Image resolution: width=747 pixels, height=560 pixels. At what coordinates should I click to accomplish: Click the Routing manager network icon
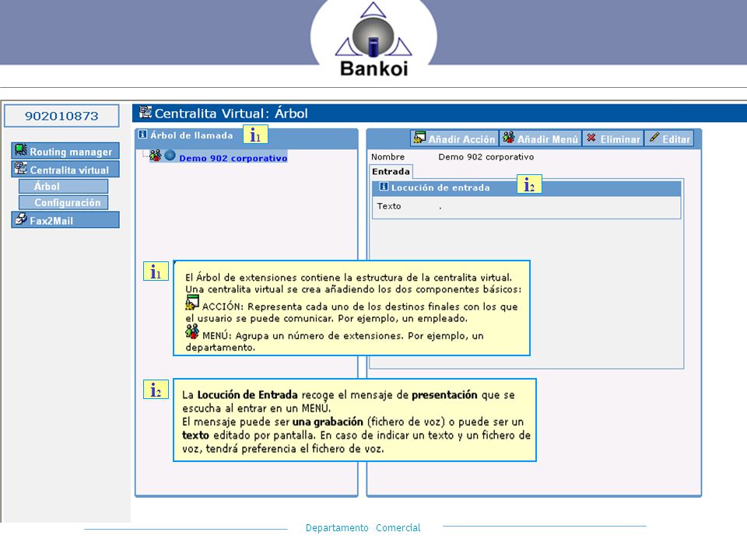20,150
